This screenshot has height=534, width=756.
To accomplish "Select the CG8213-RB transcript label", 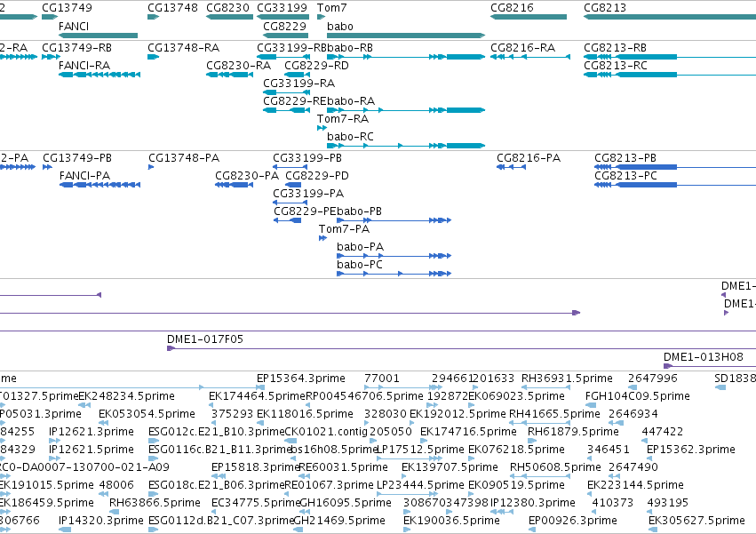I will click(616, 48).
